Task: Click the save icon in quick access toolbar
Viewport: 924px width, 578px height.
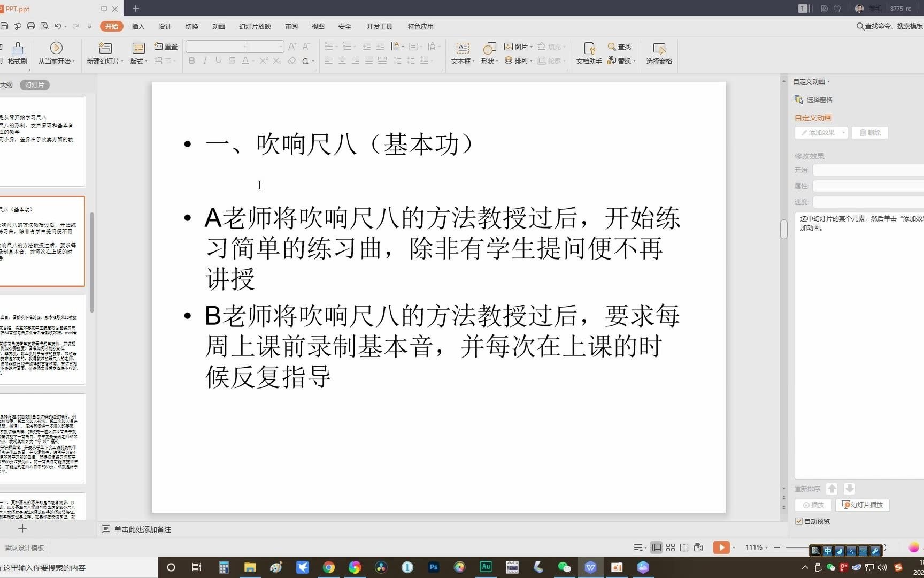Action: coord(4,26)
